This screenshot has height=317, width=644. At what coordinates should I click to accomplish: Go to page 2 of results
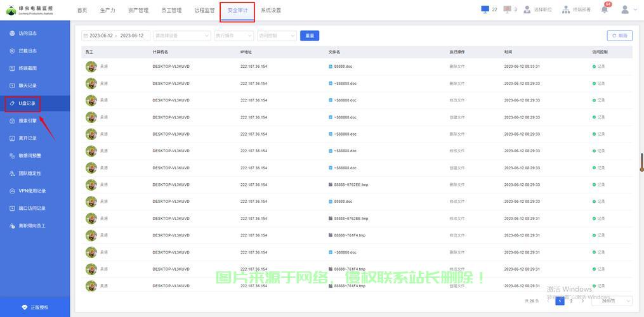pos(571,301)
